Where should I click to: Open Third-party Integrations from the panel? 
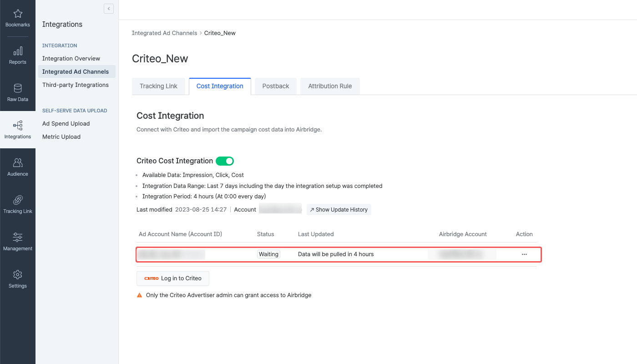click(x=75, y=85)
